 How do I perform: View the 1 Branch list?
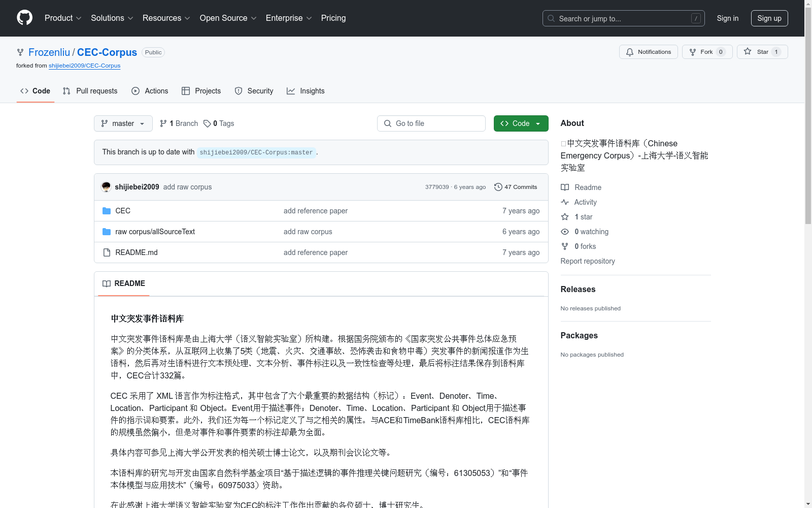pyautogui.click(x=179, y=123)
